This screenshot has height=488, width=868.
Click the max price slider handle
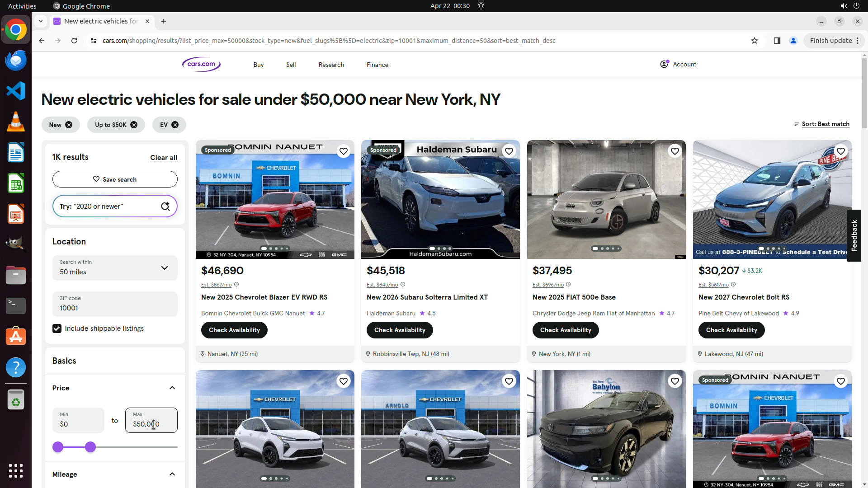point(90,447)
